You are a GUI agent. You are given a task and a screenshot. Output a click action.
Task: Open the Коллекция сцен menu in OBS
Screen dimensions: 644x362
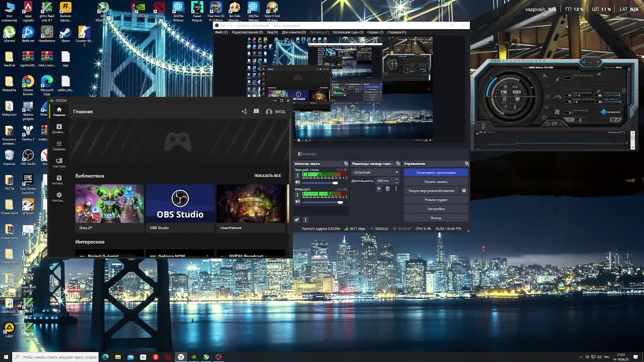[348, 32]
